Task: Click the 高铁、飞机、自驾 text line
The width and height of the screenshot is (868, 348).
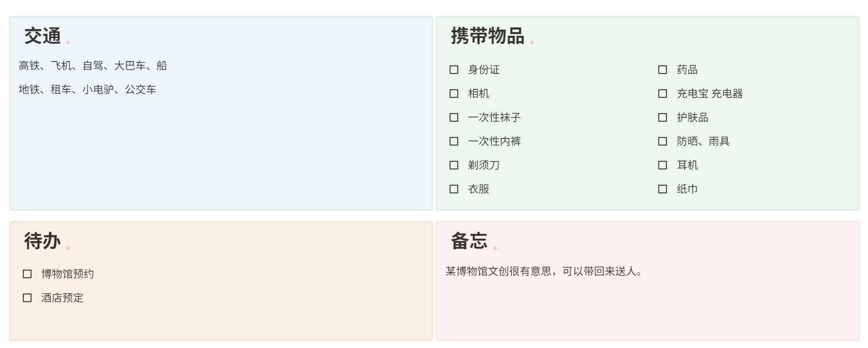Action: pyautogui.click(x=93, y=66)
